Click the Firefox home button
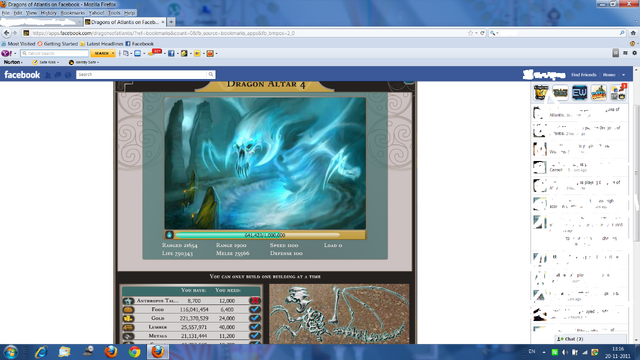The image size is (640, 360). (633, 33)
